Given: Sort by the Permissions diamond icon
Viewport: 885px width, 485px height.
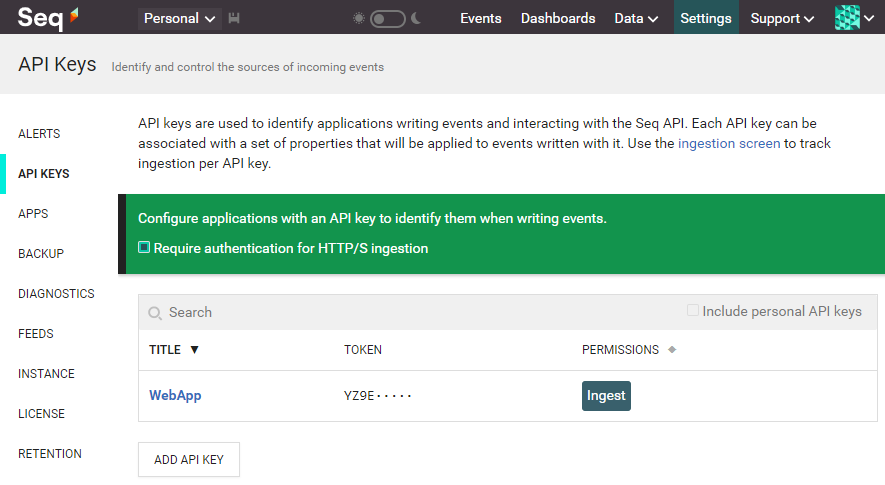Looking at the screenshot, I should tap(672, 350).
